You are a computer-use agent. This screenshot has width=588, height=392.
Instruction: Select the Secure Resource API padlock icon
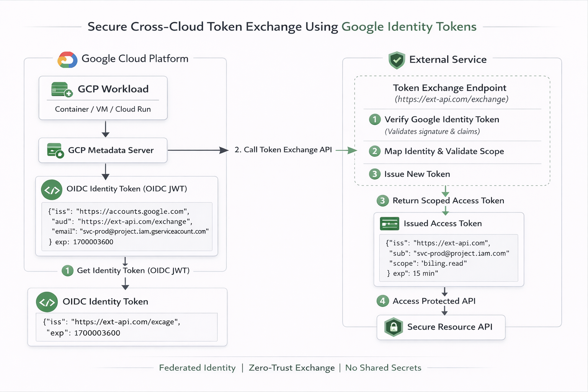[393, 327]
